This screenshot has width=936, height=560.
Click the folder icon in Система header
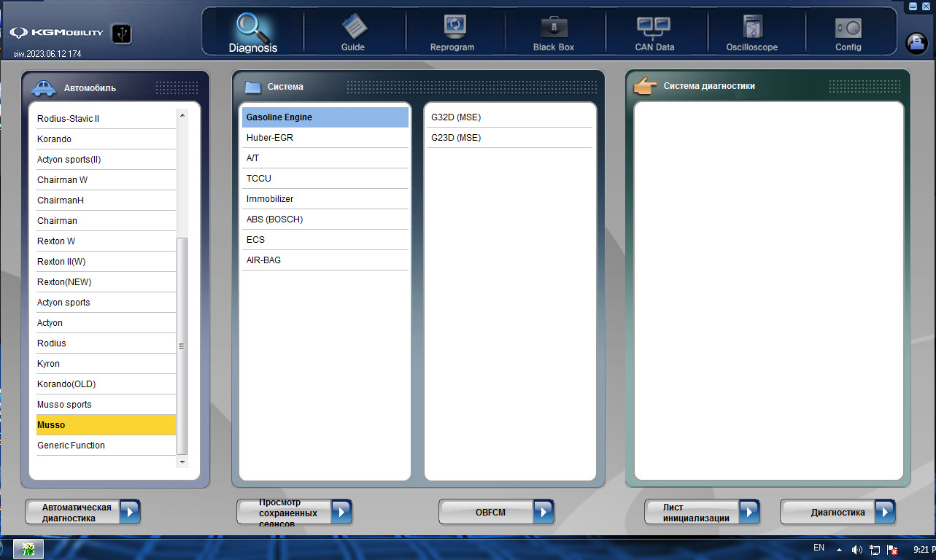[252, 87]
